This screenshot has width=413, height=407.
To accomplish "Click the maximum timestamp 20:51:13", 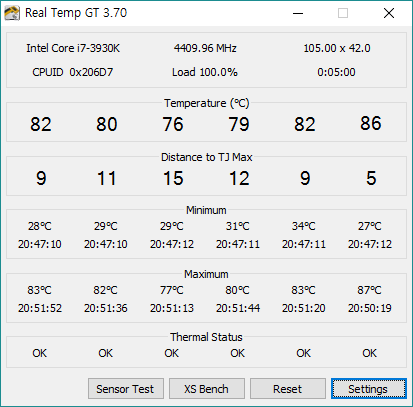I will pyautogui.click(x=172, y=308).
